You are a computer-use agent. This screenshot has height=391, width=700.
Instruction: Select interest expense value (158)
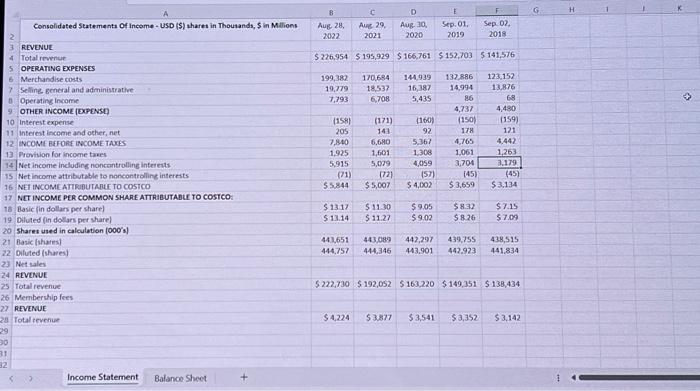(x=342, y=121)
